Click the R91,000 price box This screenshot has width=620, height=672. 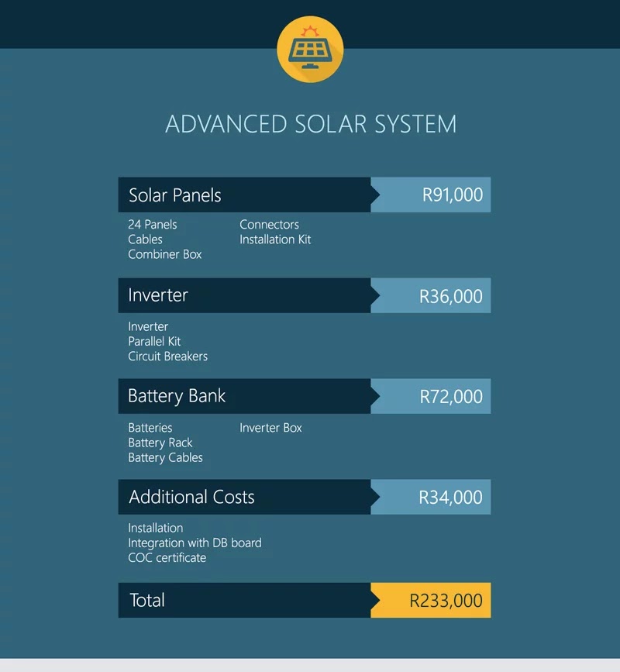pyautogui.click(x=431, y=195)
